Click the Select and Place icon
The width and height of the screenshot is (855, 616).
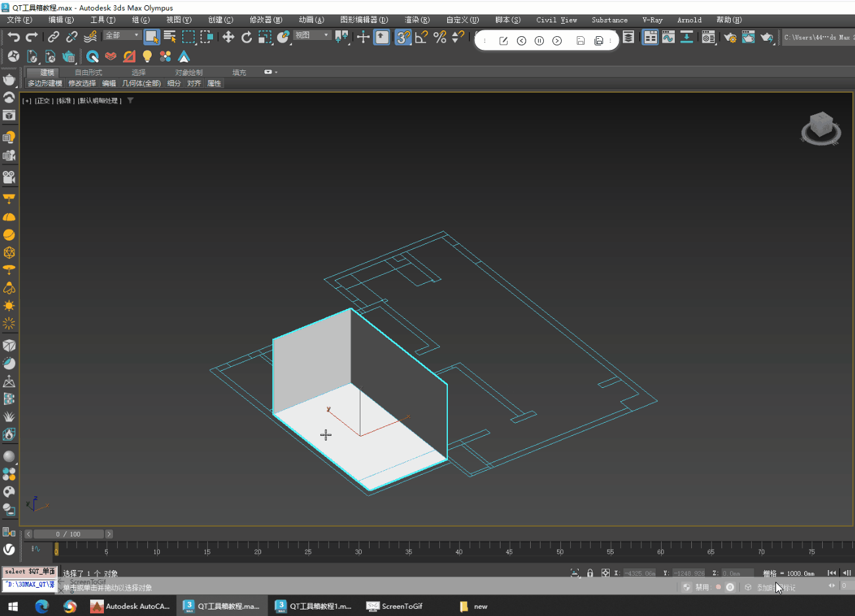tap(283, 37)
